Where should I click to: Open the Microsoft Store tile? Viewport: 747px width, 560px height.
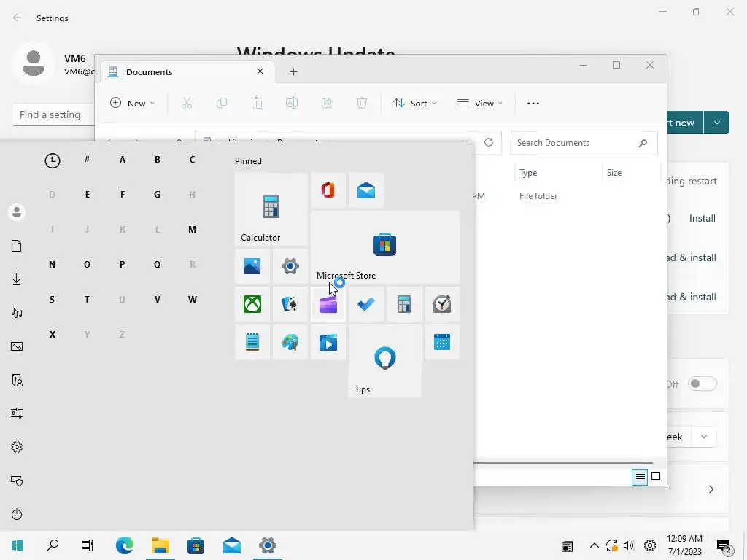tap(385, 247)
